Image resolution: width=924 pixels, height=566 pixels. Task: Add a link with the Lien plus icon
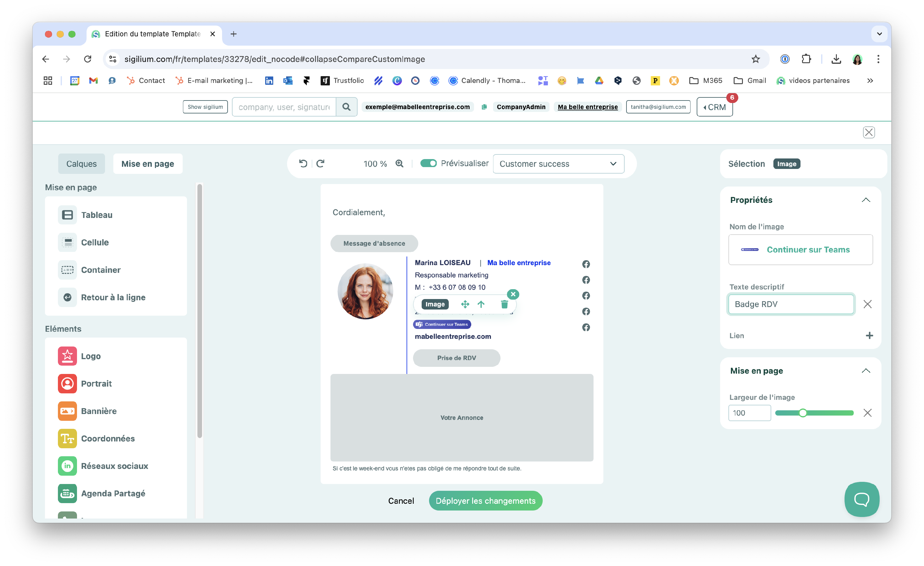click(869, 335)
